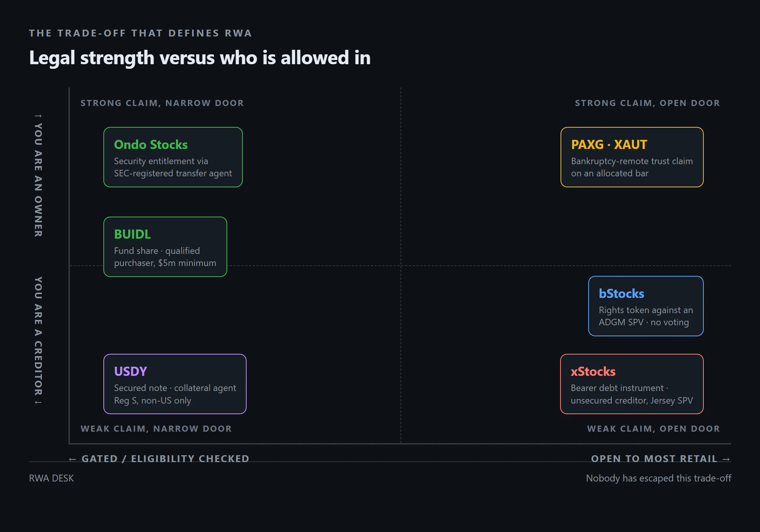Viewport: 760px width, 532px height.
Task: Click the "OPEN TO MOST RETAIL" axis label
Action: [x=661, y=459]
